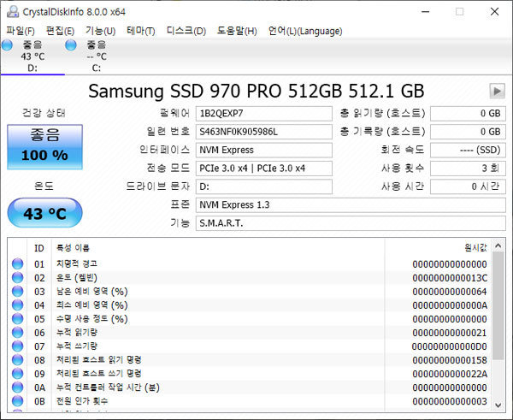
Task: Click status circle icon of row 06
Action: (18, 333)
